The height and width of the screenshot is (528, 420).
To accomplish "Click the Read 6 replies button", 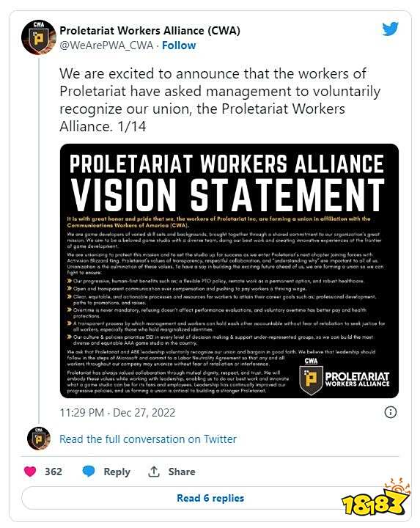I will click(210, 498).
